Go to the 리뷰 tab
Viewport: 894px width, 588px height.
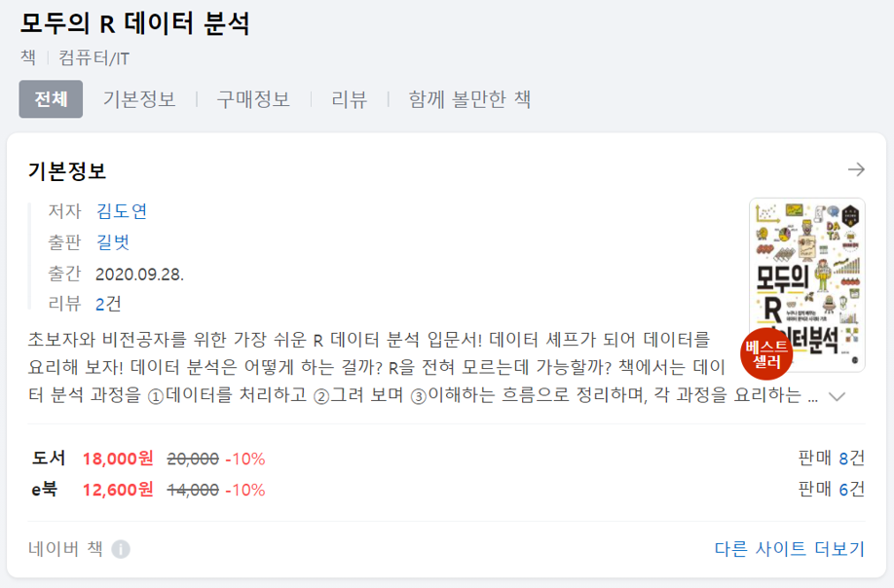coord(349,99)
